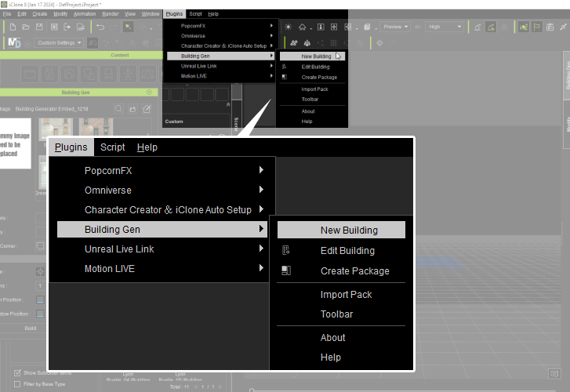Expand dropdown arrow beside the move tool
The width and height of the screenshot is (570, 392).
[x=151, y=28]
